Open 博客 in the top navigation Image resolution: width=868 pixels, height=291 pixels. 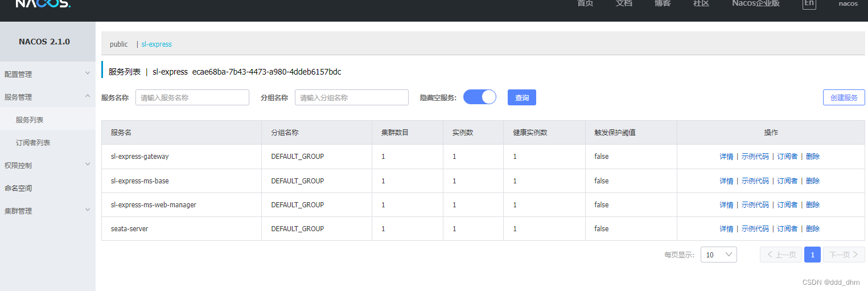[x=663, y=3]
